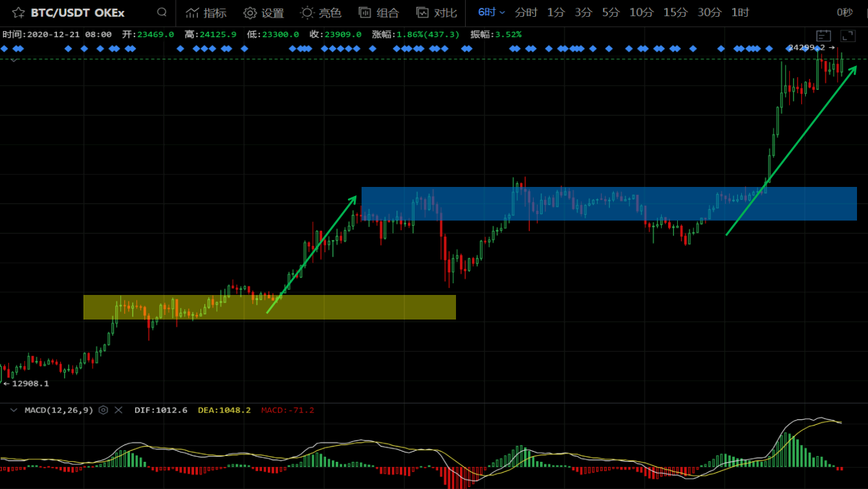The height and width of the screenshot is (489, 868).
Task: Open 设置 settings gear
Action: (264, 12)
